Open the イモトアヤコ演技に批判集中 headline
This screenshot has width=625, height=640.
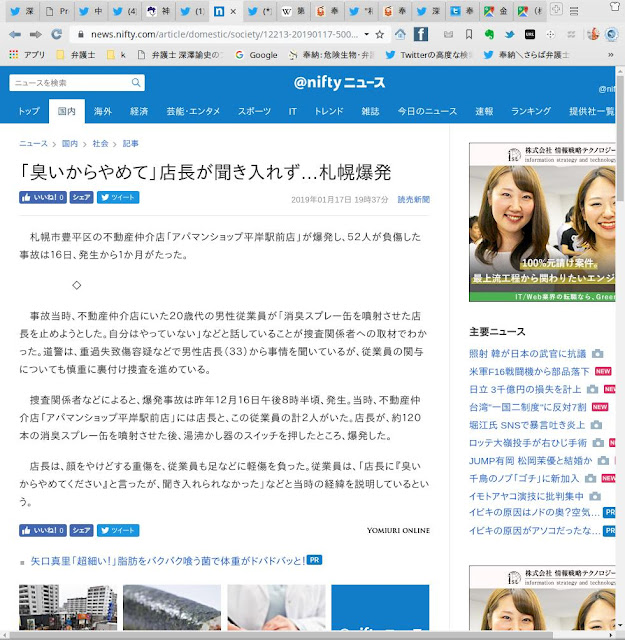tap(526, 496)
